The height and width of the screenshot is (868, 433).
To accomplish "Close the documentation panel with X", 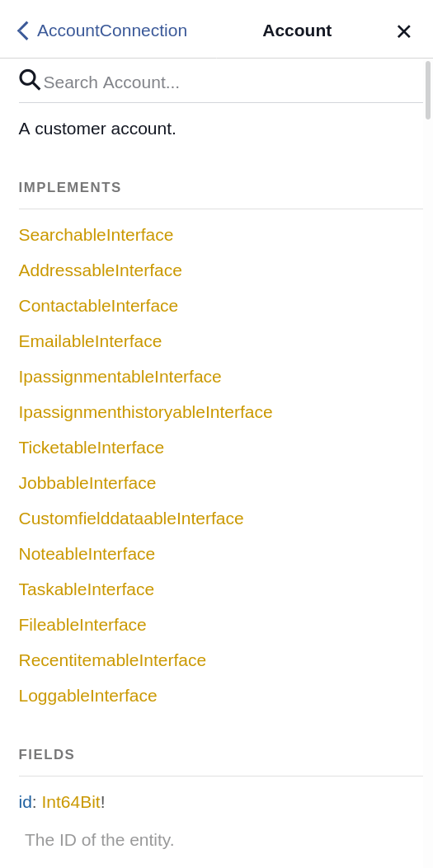I will [x=403, y=31].
